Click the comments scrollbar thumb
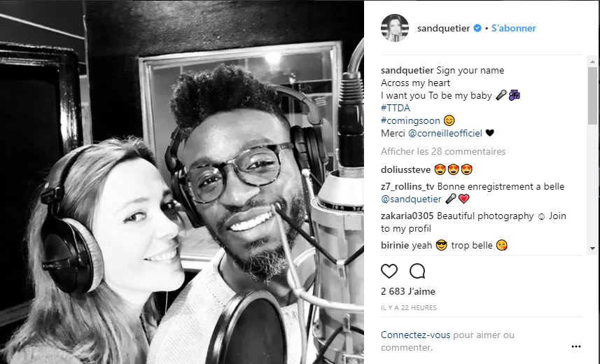 tap(592, 96)
